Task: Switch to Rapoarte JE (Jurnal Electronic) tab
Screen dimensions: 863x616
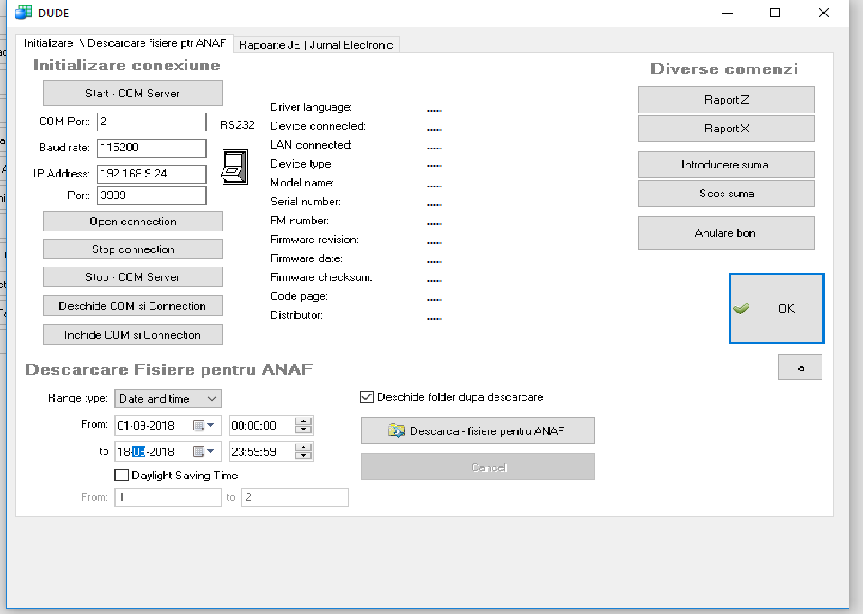Action: pos(317,44)
